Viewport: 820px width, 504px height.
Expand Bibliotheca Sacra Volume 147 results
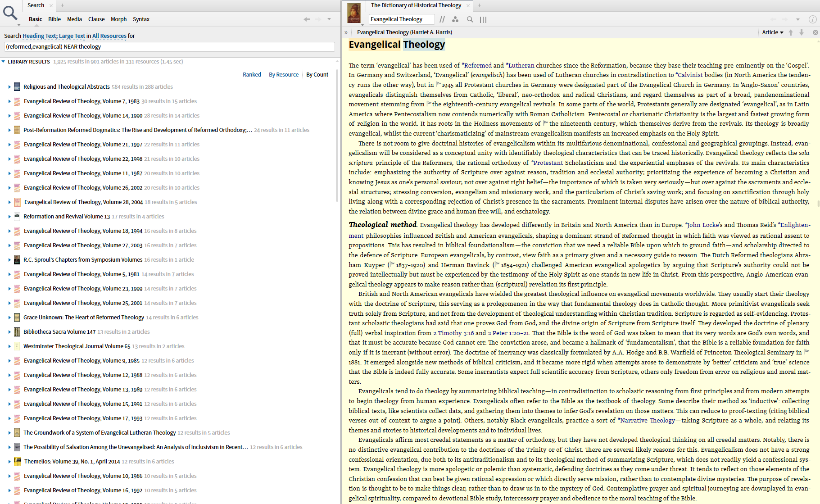pos(9,332)
